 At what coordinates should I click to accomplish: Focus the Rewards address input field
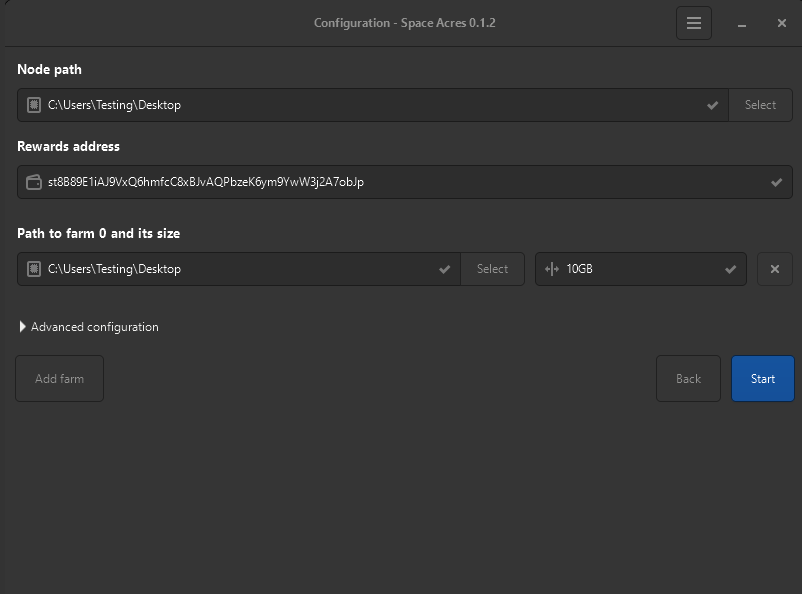(x=405, y=182)
